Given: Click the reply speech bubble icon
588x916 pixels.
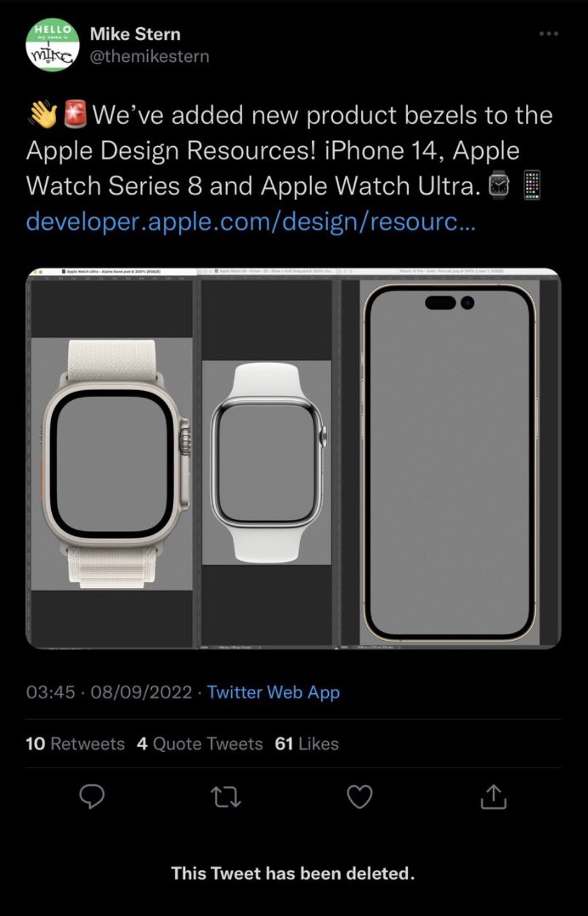Looking at the screenshot, I should coord(92,796).
